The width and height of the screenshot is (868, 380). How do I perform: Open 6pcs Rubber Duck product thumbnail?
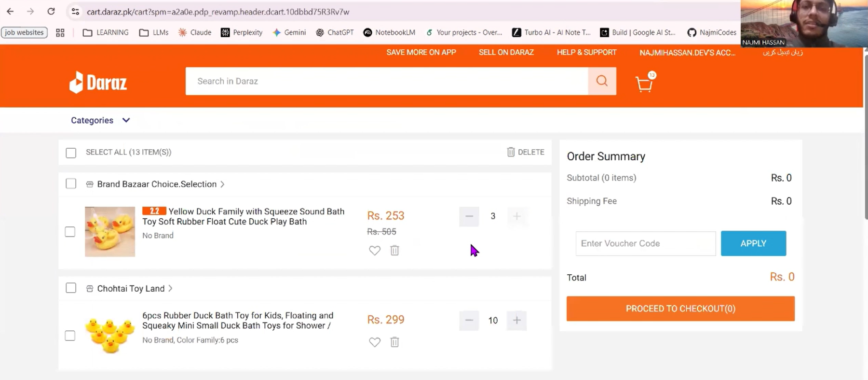(x=110, y=336)
